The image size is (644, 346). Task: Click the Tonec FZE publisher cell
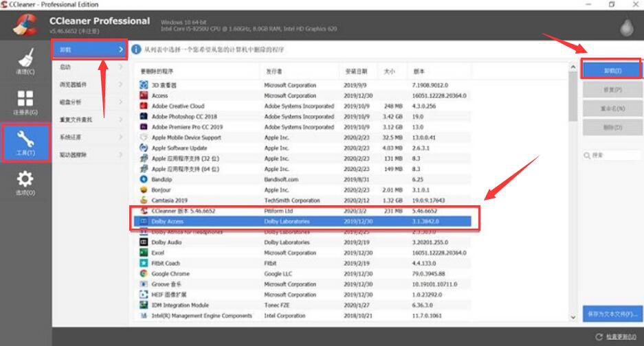[x=277, y=305]
